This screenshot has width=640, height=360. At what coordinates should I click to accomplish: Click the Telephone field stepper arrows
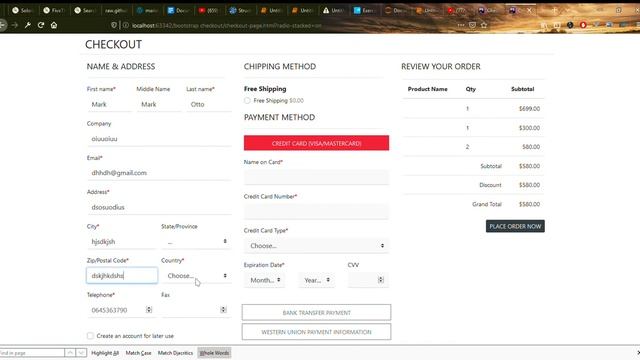click(149, 310)
